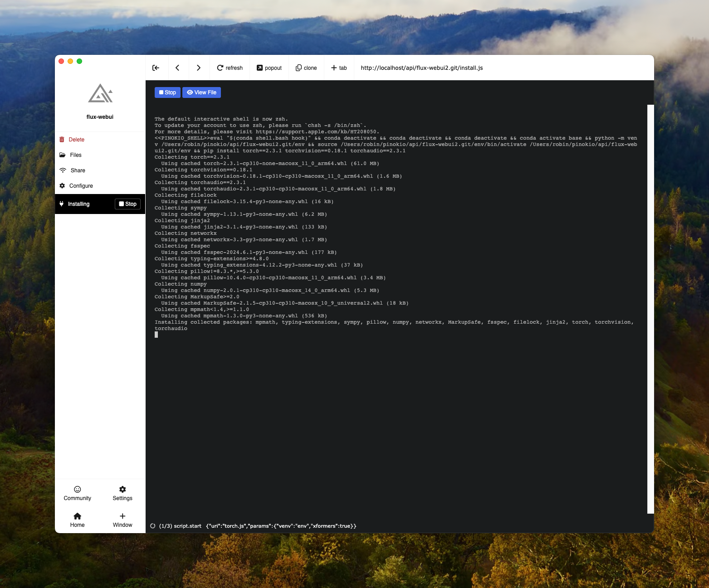Go to Home via house icon
709x588 pixels.
point(78,516)
